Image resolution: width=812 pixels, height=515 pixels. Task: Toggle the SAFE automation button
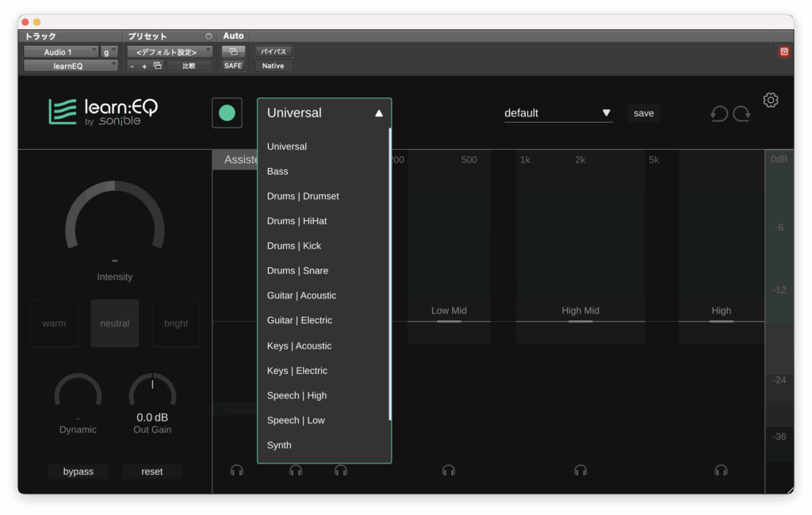[233, 66]
